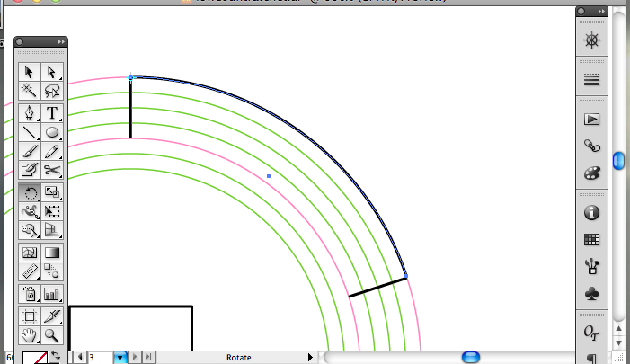Expand the right panel dock double arrows
The height and width of the screenshot is (364, 630).
(601, 12)
